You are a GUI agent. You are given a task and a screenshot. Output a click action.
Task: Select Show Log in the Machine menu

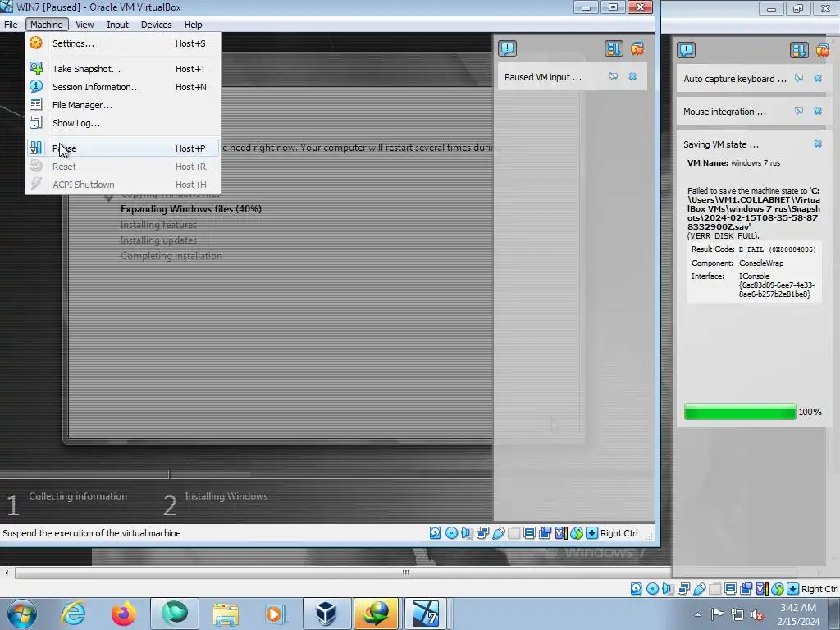(123, 123)
